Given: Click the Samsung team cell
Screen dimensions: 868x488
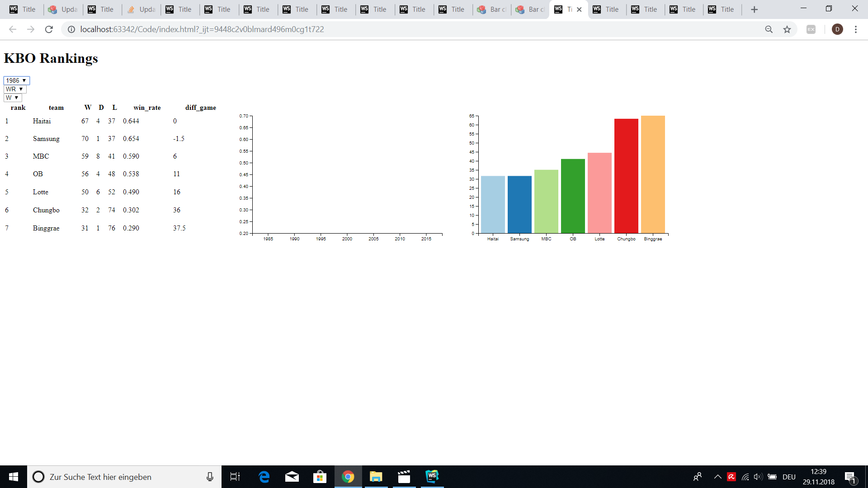Looking at the screenshot, I should click(46, 139).
